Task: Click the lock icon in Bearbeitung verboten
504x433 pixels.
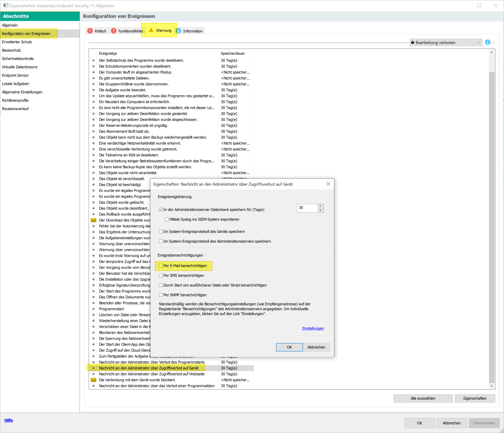Action: [x=413, y=42]
